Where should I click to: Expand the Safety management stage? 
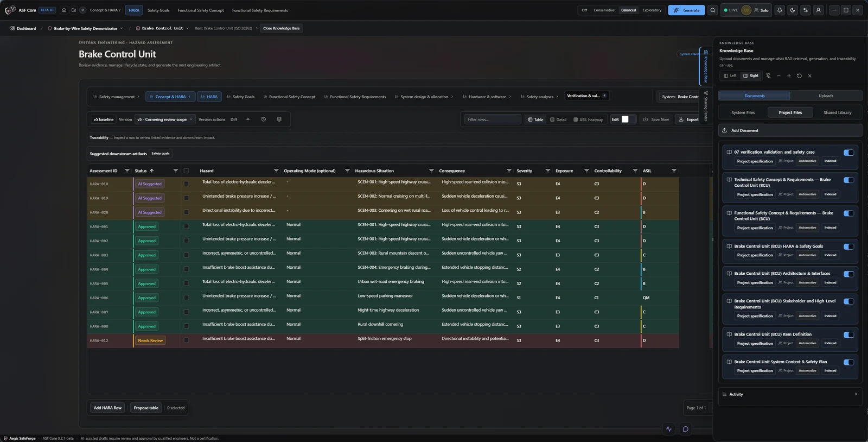(116, 97)
